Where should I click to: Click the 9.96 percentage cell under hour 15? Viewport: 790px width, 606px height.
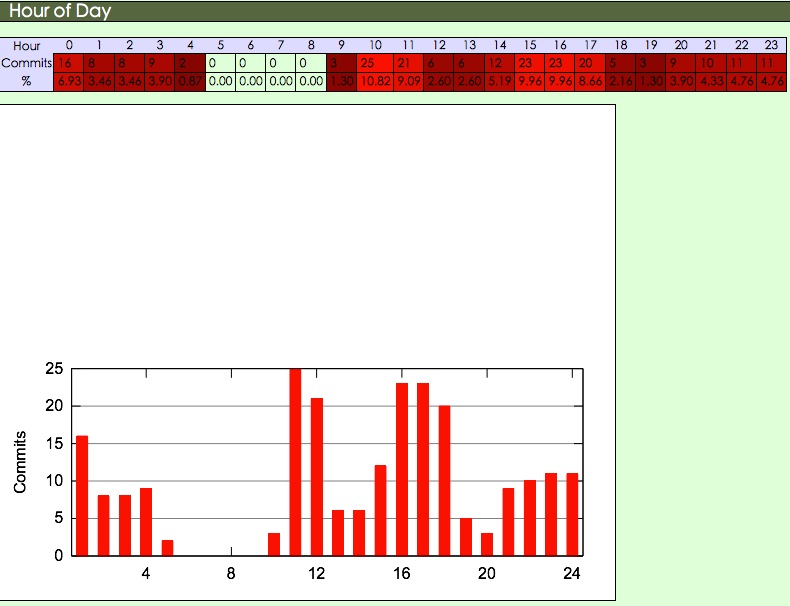[530, 81]
